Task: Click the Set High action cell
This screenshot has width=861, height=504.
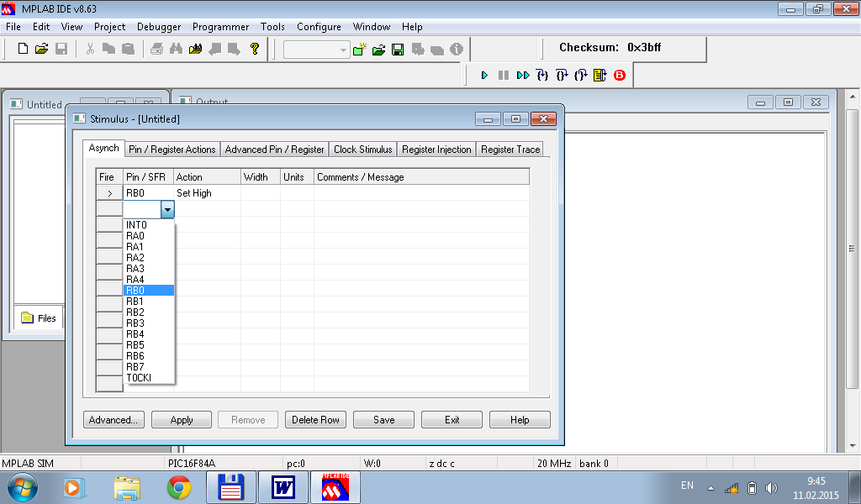Action: (x=207, y=193)
